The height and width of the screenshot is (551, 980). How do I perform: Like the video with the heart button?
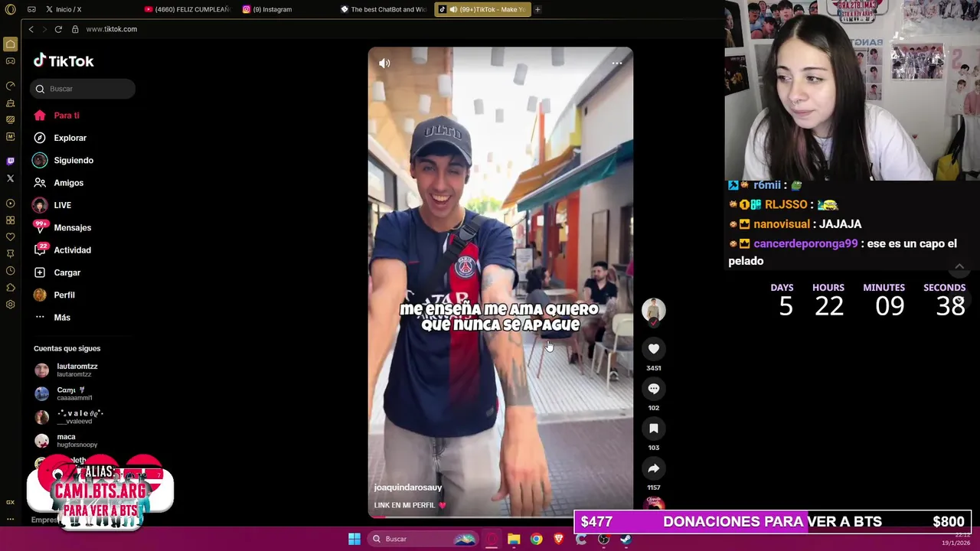click(x=654, y=349)
